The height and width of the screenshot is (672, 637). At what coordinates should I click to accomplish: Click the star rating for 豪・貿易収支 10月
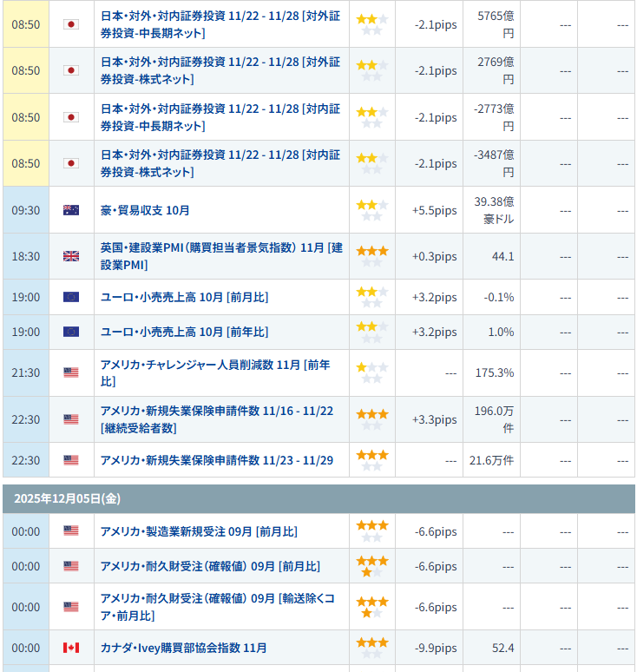372,210
